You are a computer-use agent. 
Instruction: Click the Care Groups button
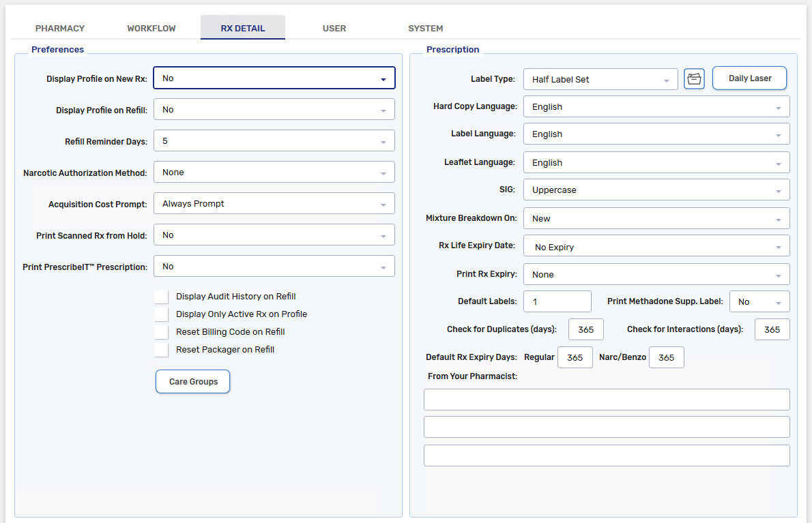[x=193, y=382]
